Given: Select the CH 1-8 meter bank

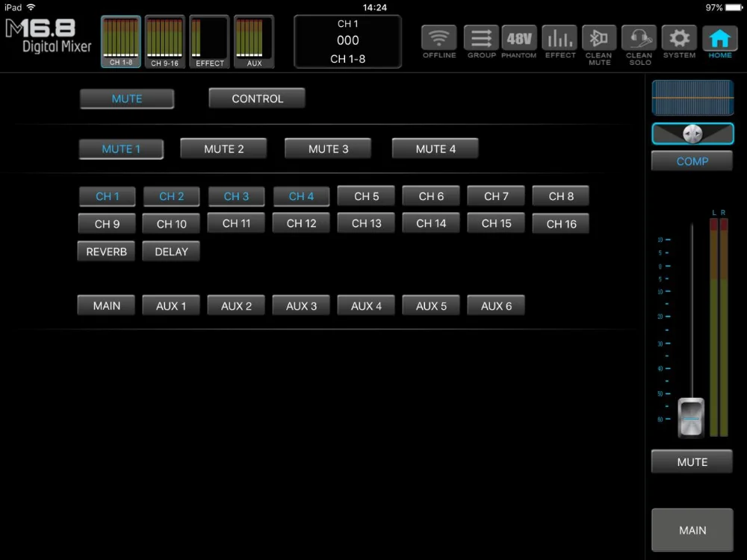Looking at the screenshot, I should click(x=121, y=41).
